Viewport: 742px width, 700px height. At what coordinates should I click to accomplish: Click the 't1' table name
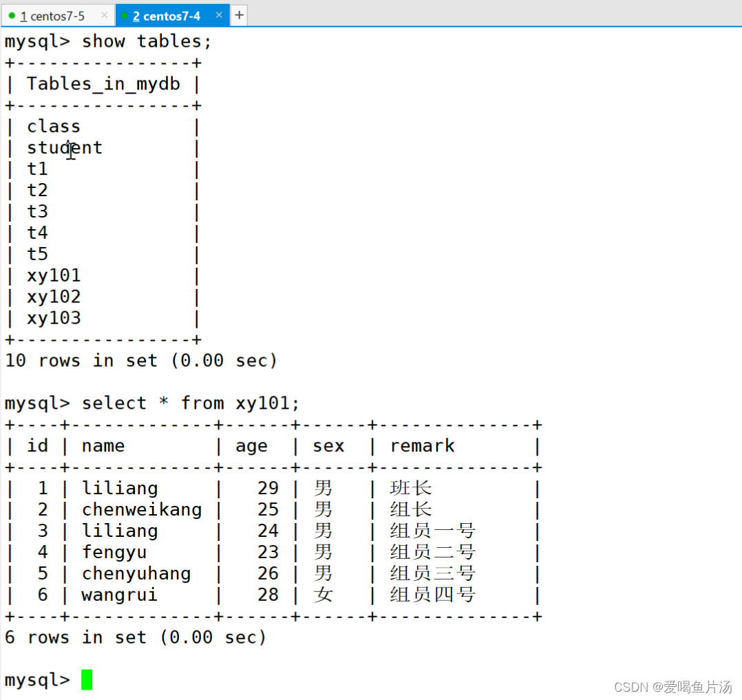[37, 169]
